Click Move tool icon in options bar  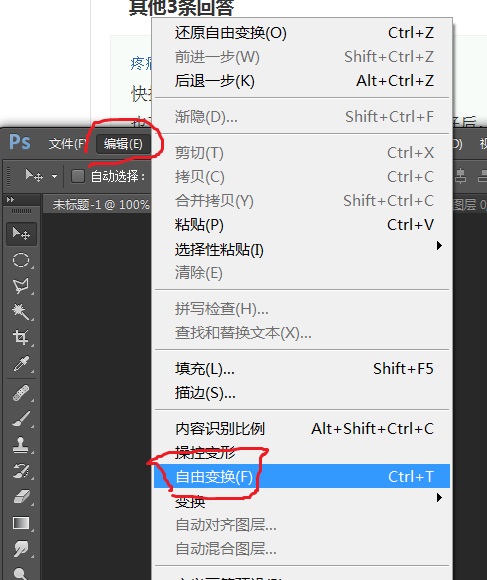[34, 175]
